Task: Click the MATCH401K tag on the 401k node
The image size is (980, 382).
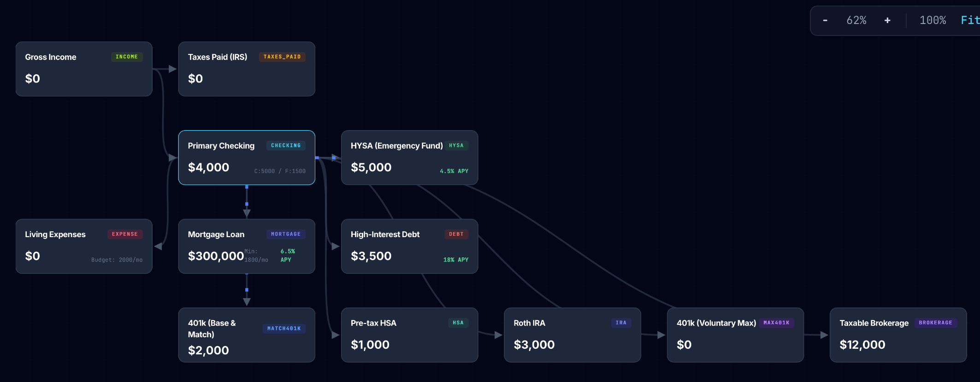Action: [x=284, y=328]
